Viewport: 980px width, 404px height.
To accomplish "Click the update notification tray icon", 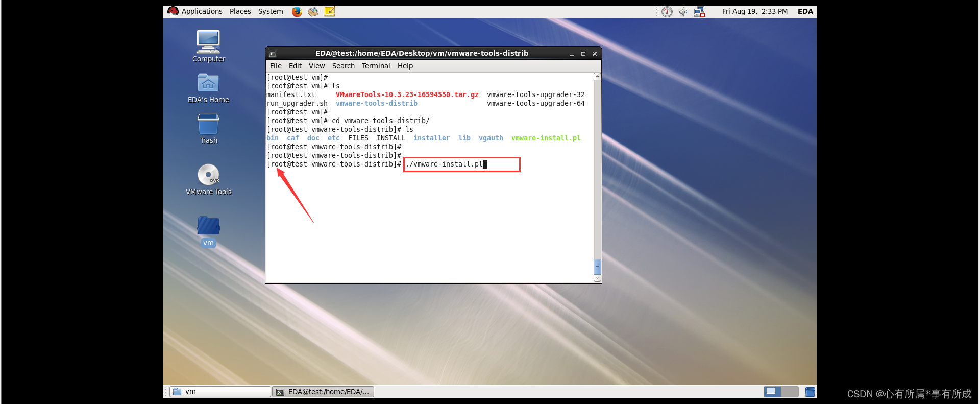I will point(667,11).
